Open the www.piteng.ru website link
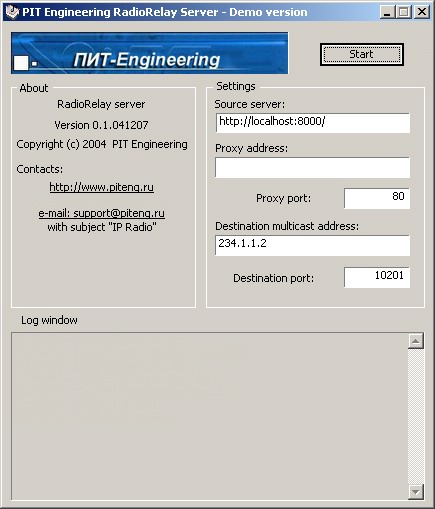 click(101, 187)
